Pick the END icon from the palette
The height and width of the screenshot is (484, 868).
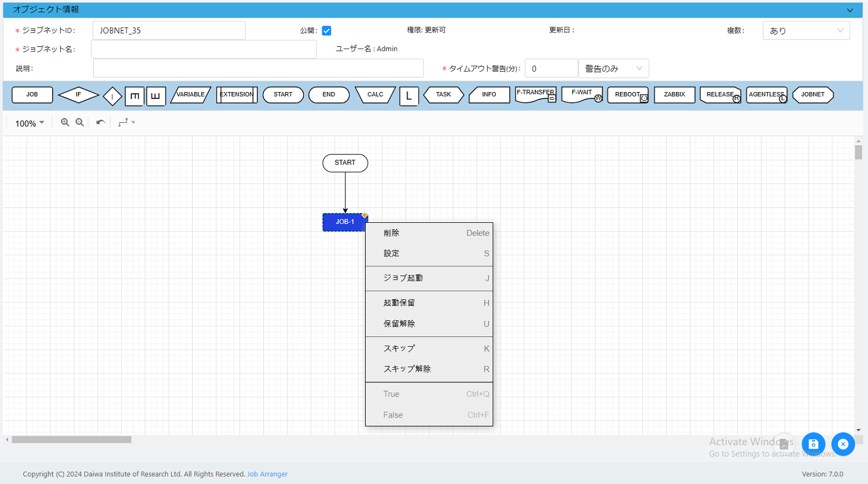tap(329, 94)
